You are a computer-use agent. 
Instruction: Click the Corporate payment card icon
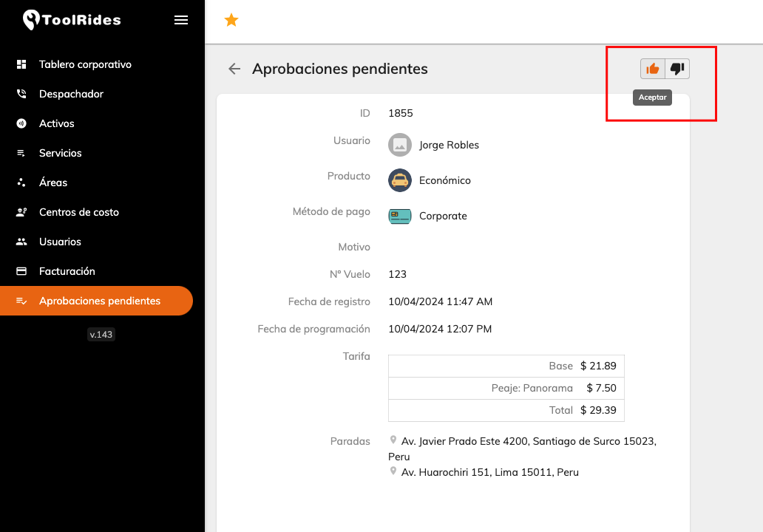(400, 216)
